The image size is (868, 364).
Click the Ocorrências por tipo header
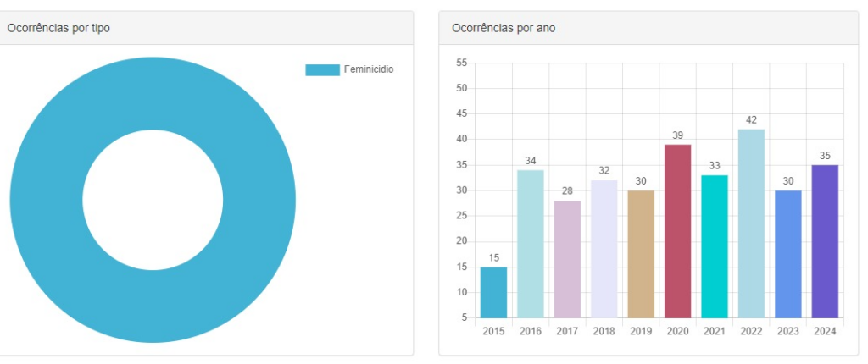(x=59, y=28)
